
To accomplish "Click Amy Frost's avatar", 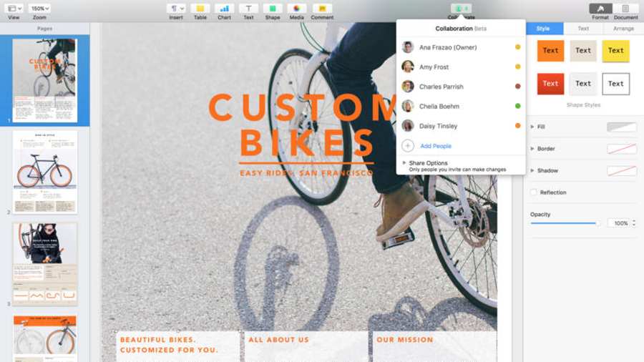I will pos(407,67).
